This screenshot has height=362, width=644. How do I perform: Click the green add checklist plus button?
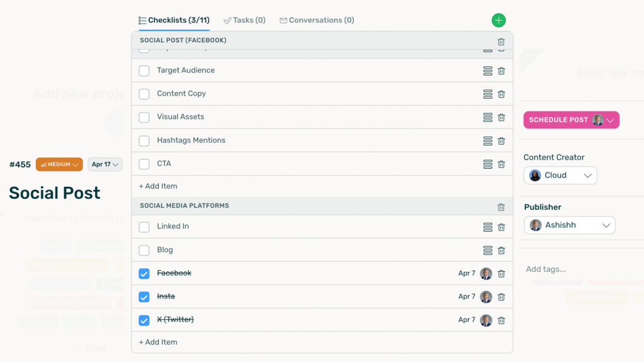point(499,21)
